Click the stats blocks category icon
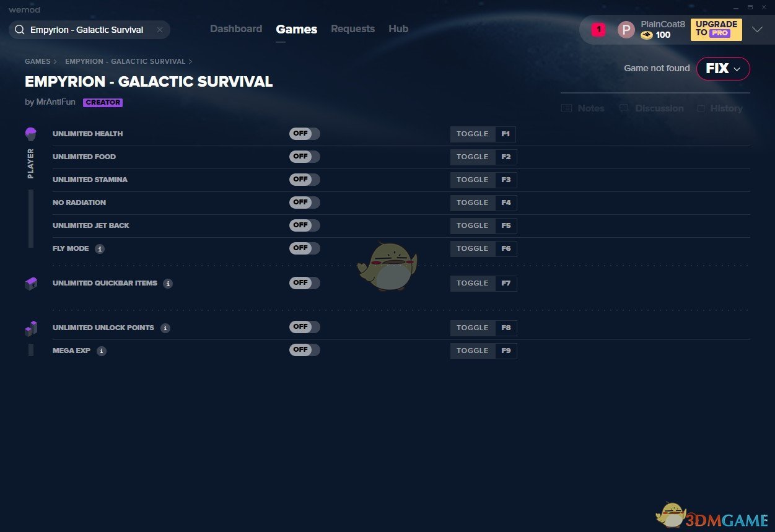 pos(31,328)
